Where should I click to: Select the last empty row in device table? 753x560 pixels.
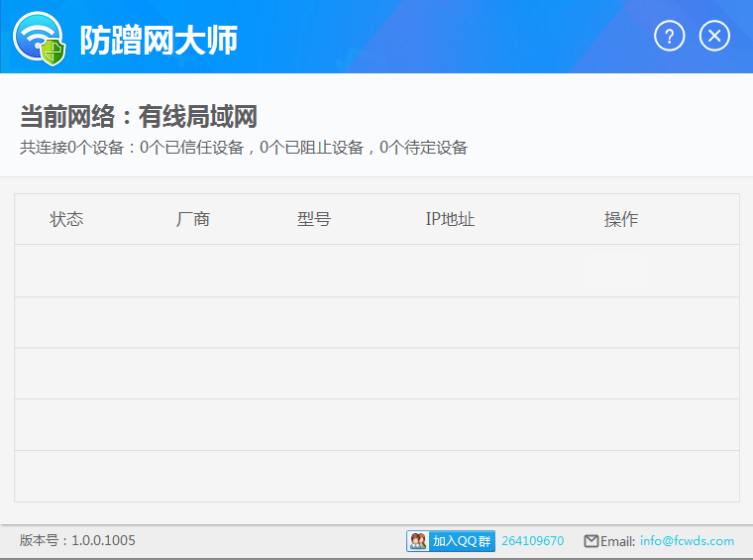[376, 476]
